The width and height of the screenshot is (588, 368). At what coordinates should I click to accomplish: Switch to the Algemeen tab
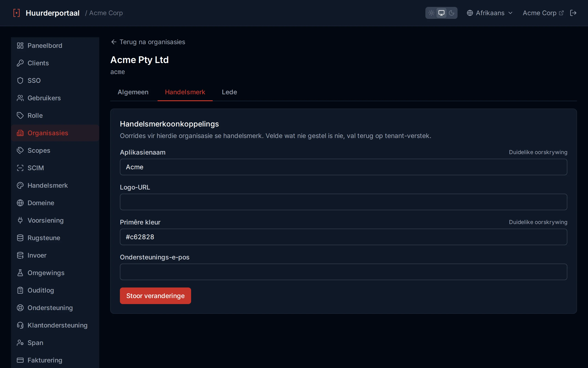pyautogui.click(x=133, y=92)
